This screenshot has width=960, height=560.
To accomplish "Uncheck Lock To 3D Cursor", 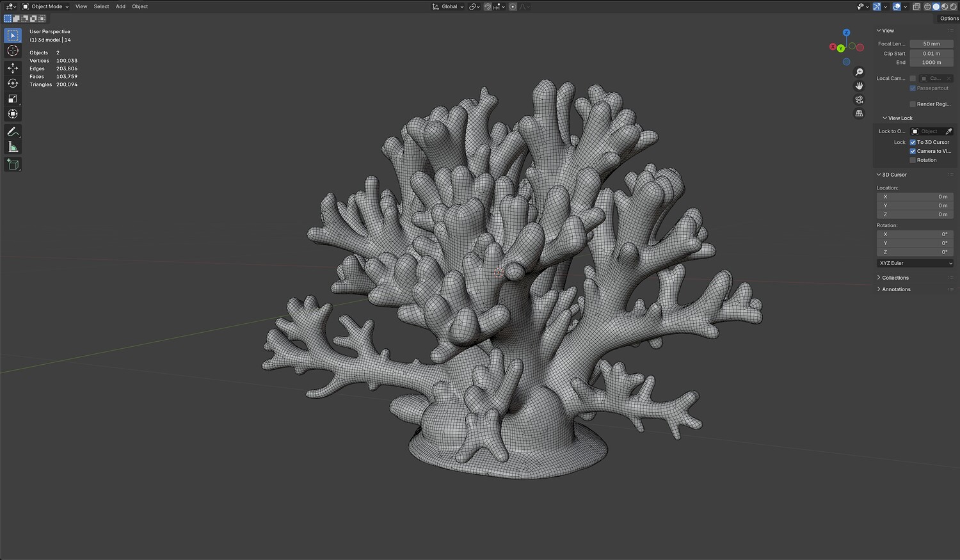I will (x=913, y=142).
